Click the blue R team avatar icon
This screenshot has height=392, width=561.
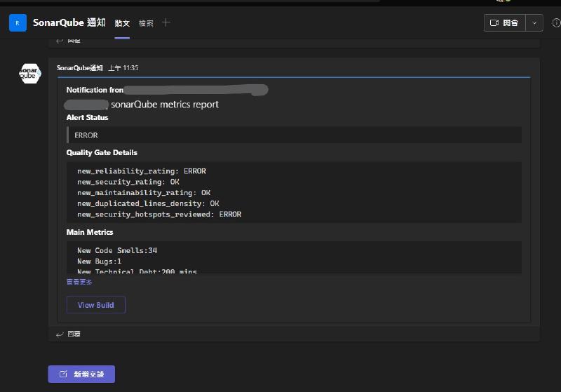(x=18, y=23)
